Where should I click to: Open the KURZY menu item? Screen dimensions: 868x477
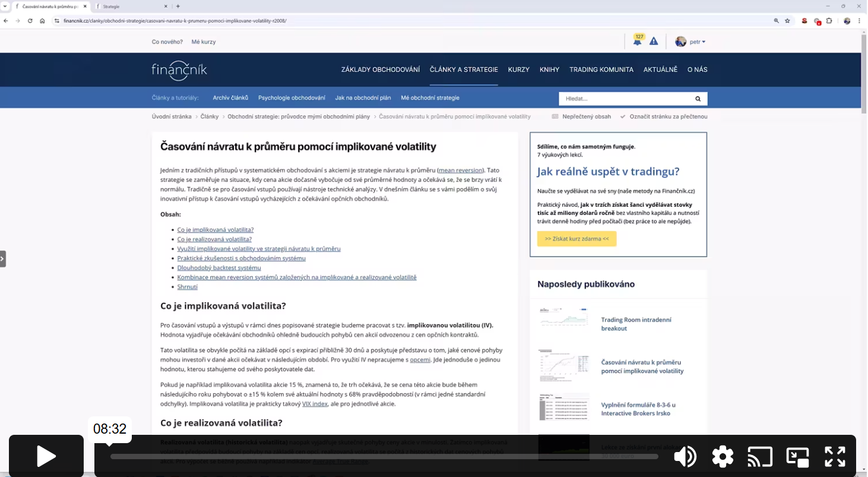519,70
